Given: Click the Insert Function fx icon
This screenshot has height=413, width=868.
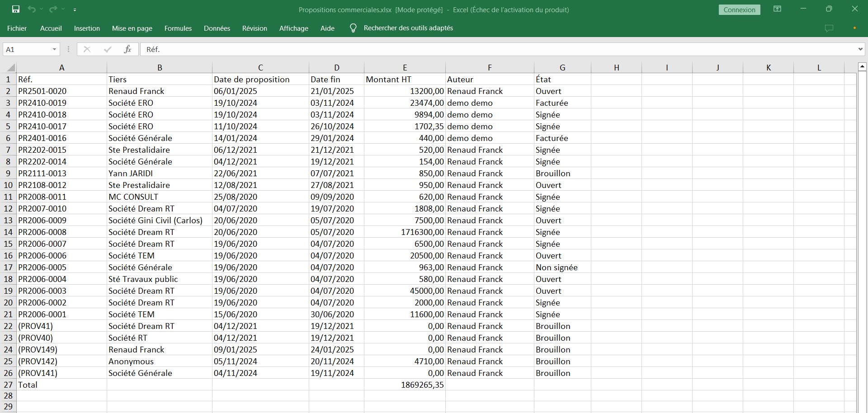Looking at the screenshot, I should [127, 49].
